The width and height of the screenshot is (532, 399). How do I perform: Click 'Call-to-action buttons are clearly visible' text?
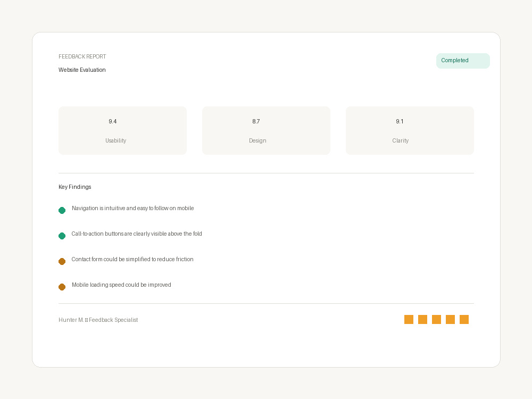click(x=137, y=234)
